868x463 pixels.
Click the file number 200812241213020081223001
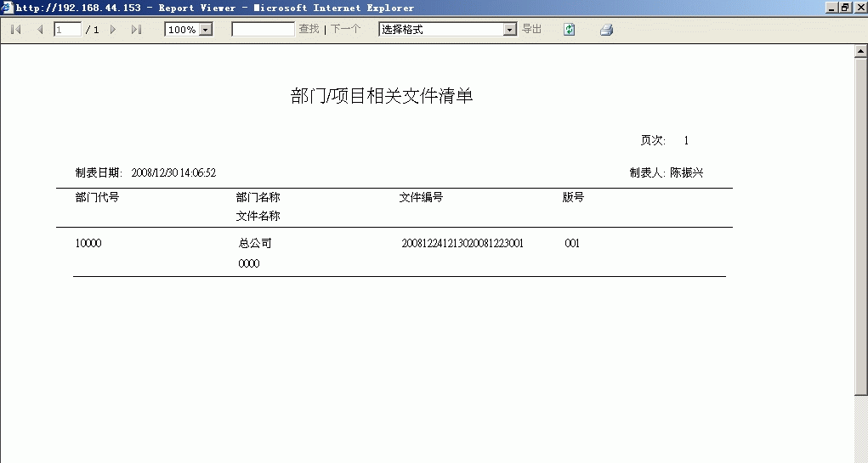pos(462,244)
